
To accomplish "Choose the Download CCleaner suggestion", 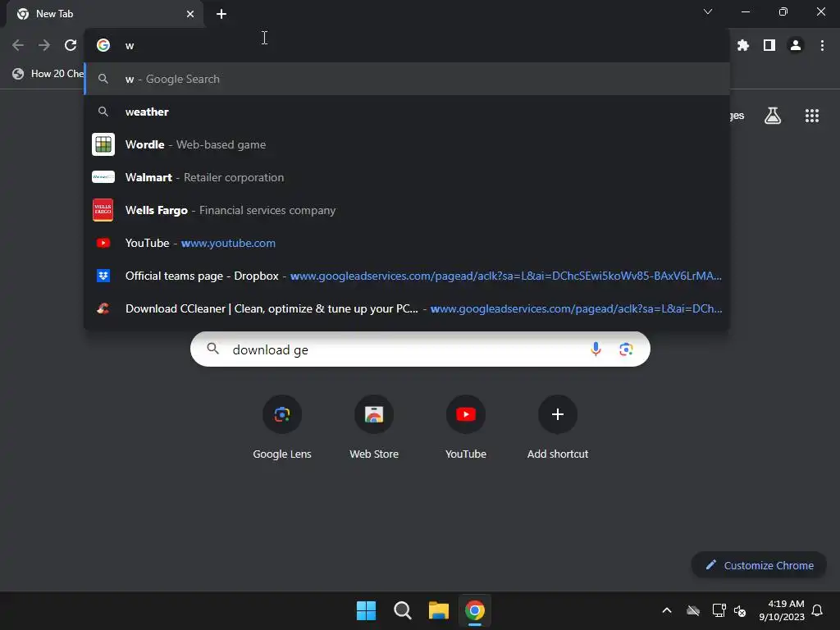I will coord(407,308).
